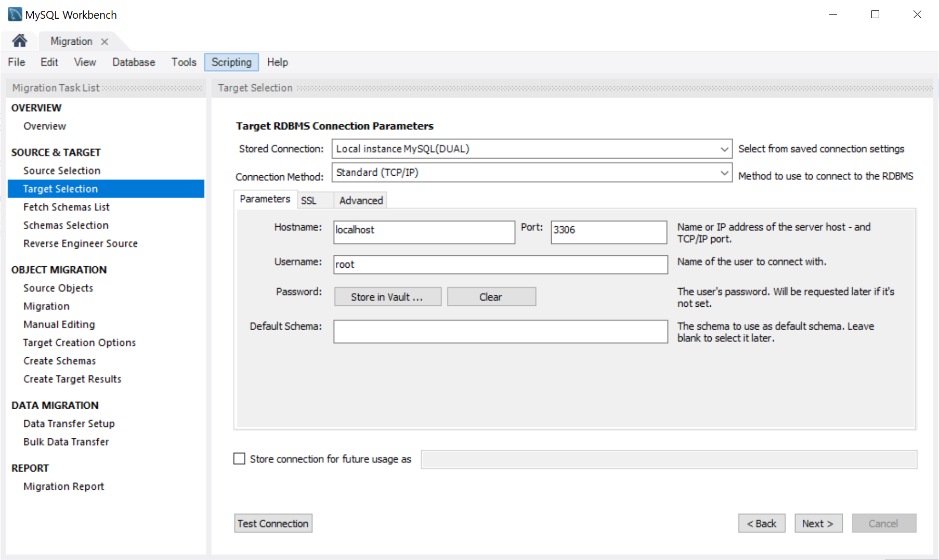The width and height of the screenshot is (939, 560).
Task: Expand the Connection Method dropdown
Action: click(531, 173)
